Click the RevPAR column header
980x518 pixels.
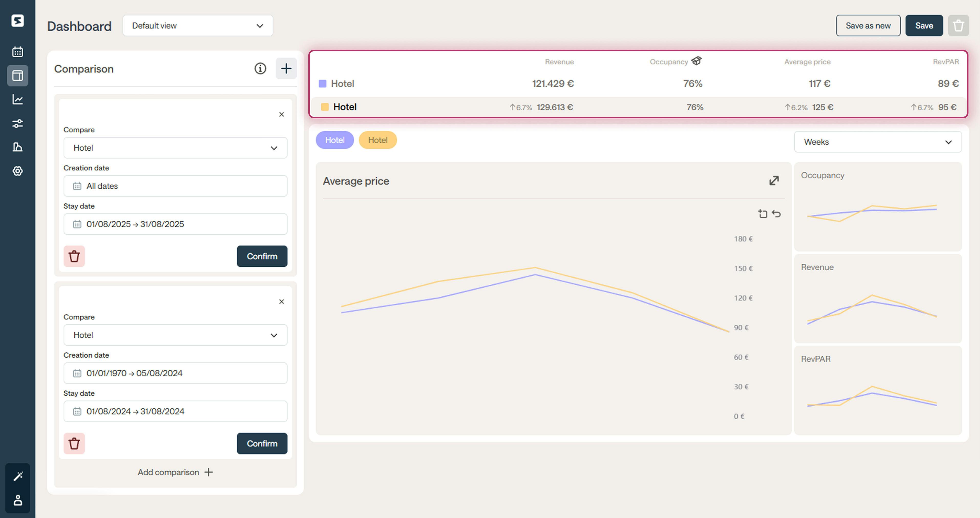point(946,62)
